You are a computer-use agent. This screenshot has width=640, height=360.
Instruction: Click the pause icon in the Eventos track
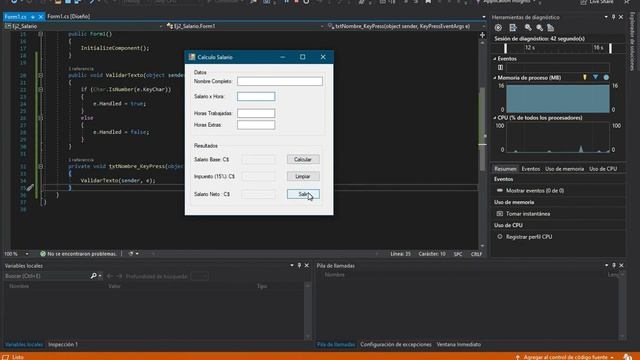tap(500, 67)
